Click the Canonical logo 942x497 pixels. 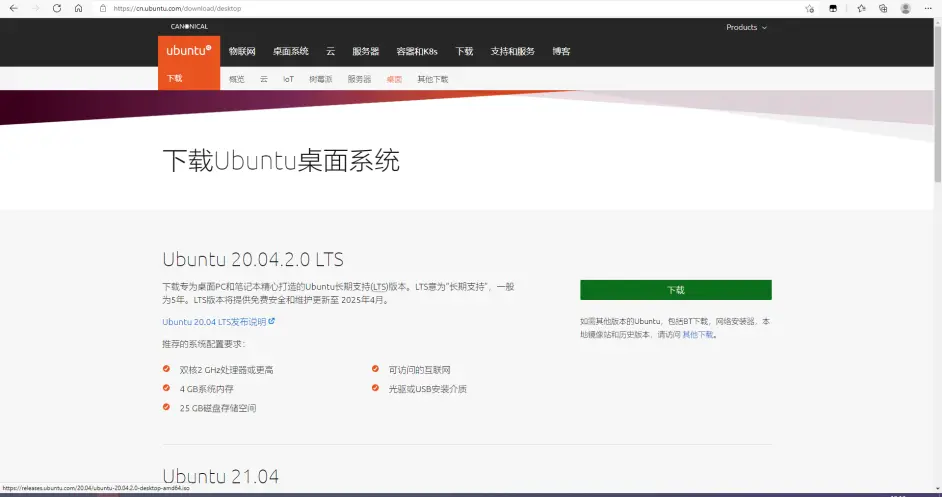[x=189, y=26]
